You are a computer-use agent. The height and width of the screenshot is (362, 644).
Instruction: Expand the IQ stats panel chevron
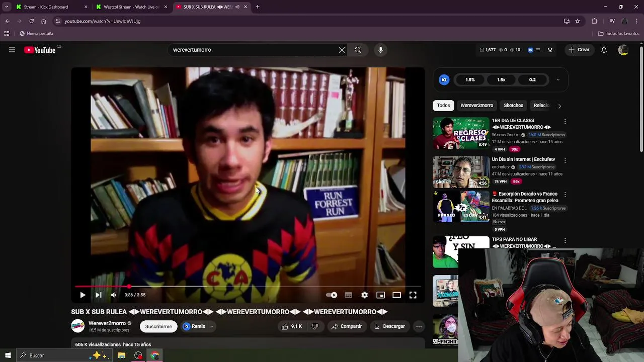click(557, 79)
